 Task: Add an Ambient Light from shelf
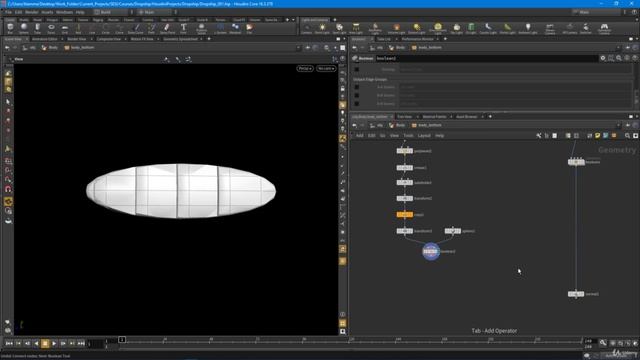point(528,29)
